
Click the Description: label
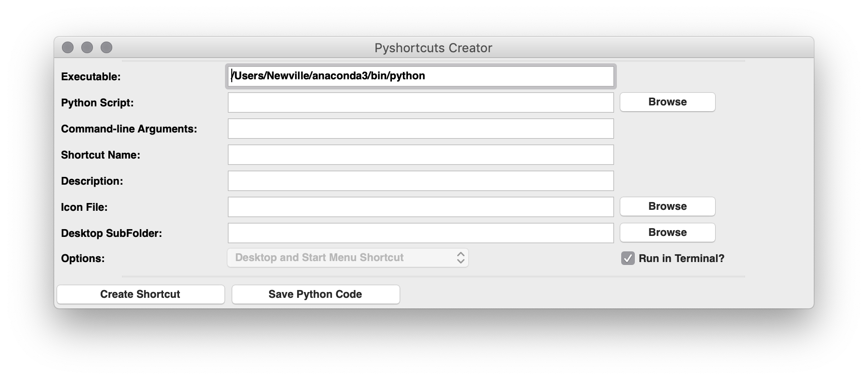pos(92,181)
